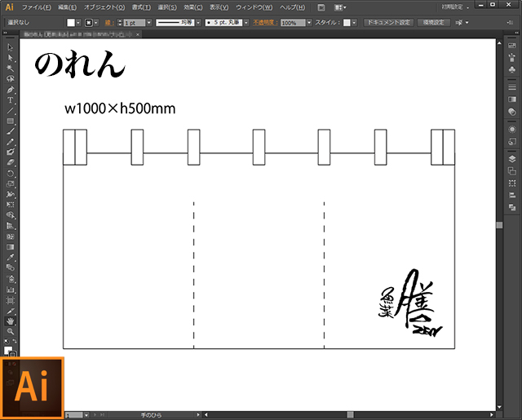This screenshot has height=420, width=522.
Task: Open the Symbols panel icon
Action: [511, 69]
